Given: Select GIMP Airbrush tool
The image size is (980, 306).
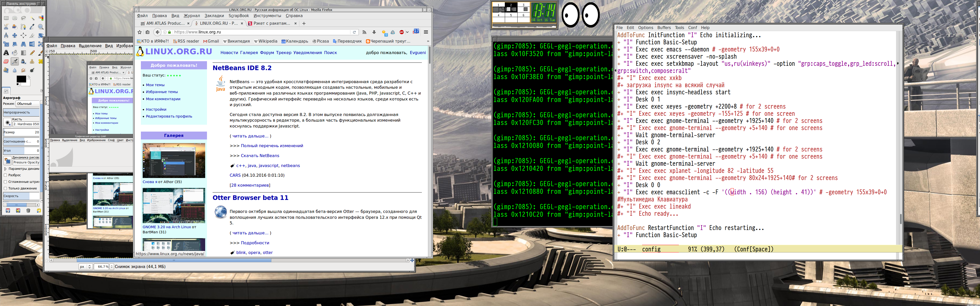Looking at the screenshot, I should click(15, 61).
